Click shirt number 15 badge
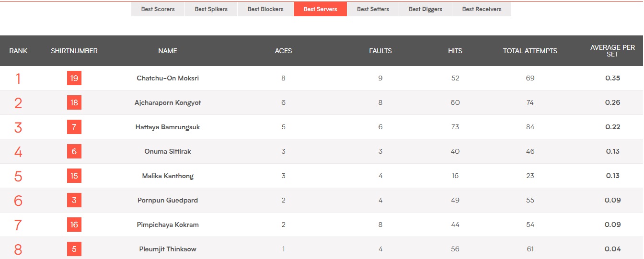 point(74,176)
